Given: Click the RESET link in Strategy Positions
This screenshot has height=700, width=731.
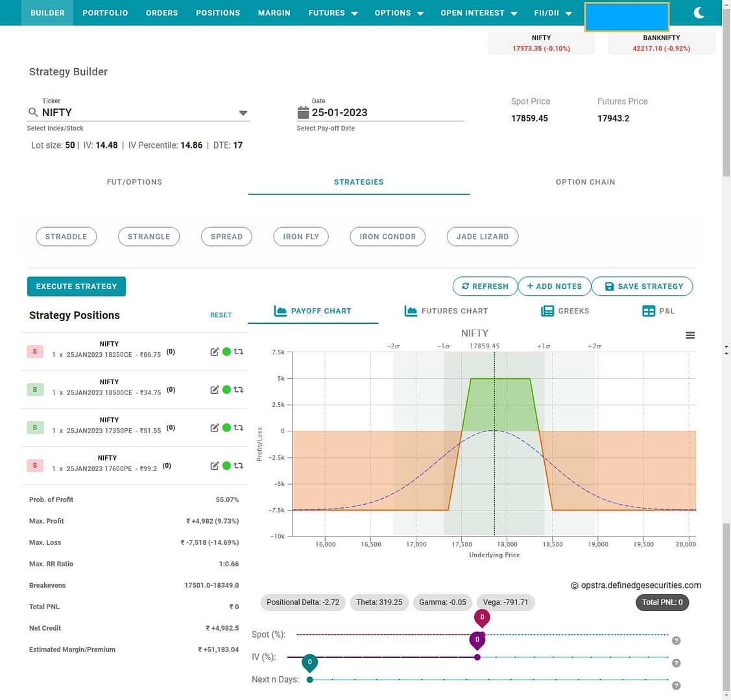Looking at the screenshot, I should [221, 315].
